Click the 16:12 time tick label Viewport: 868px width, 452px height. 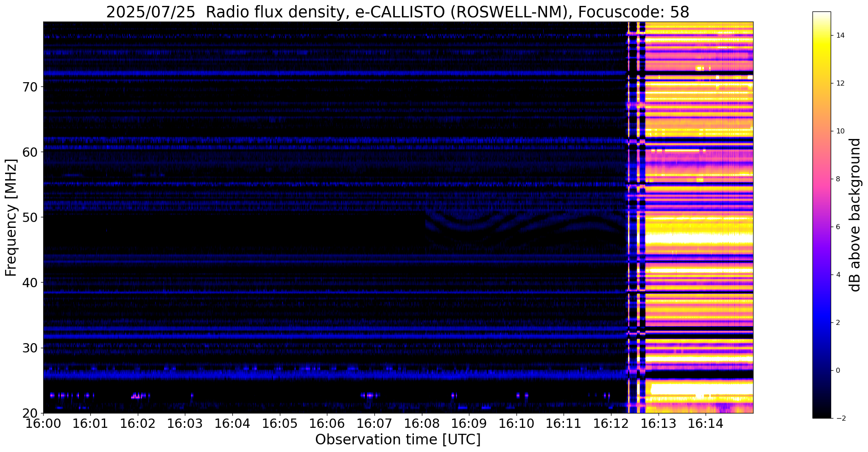tap(611, 424)
